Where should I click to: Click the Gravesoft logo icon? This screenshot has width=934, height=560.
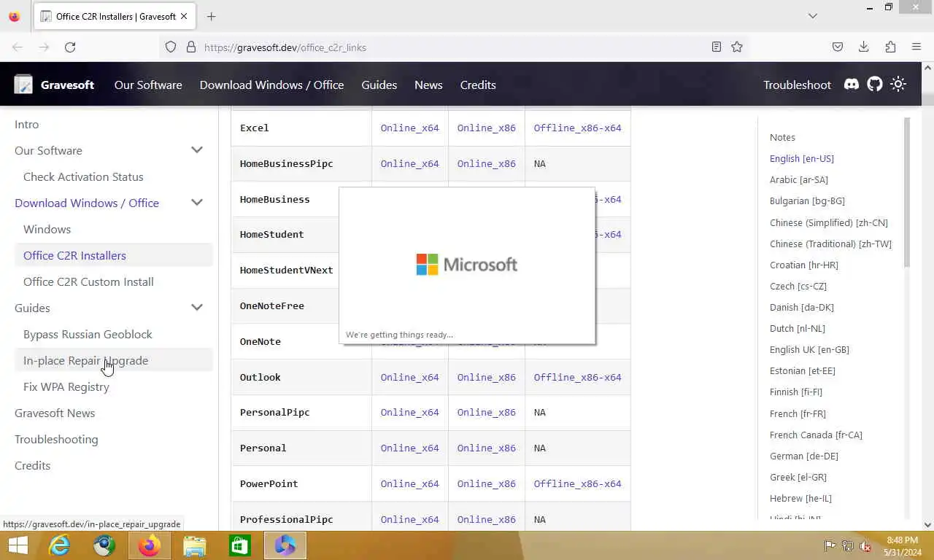23,85
